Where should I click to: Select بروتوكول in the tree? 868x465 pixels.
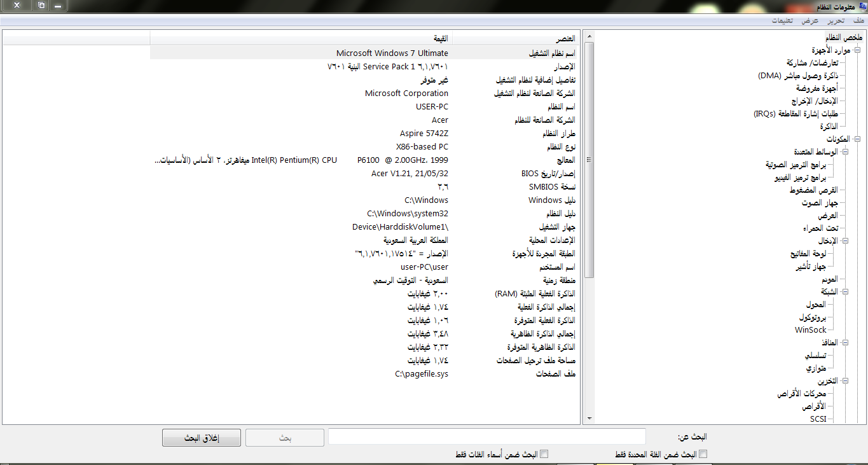click(x=812, y=317)
